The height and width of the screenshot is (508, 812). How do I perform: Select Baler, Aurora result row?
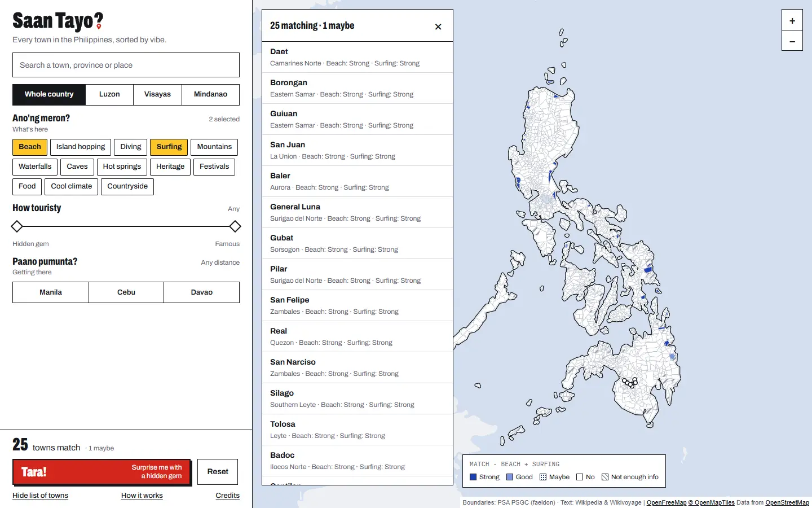pyautogui.click(x=358, y=181)
